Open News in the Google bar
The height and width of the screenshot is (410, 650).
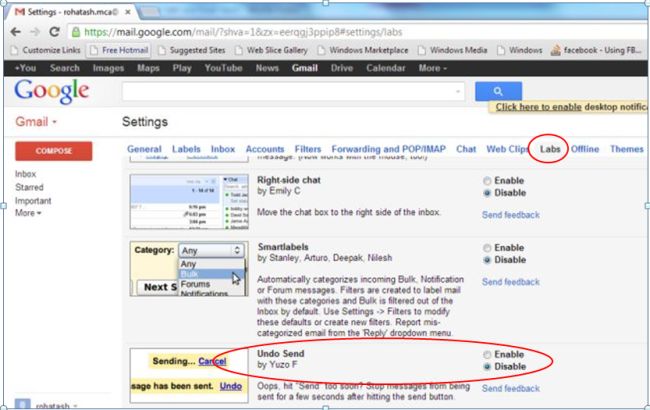click(267, 68)
